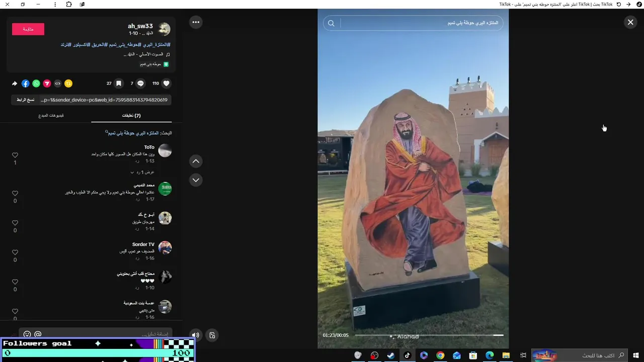Switch to فيديوهات المبدع tab
Viewport: 644px width, 362px height.
(x=51, y=115)
